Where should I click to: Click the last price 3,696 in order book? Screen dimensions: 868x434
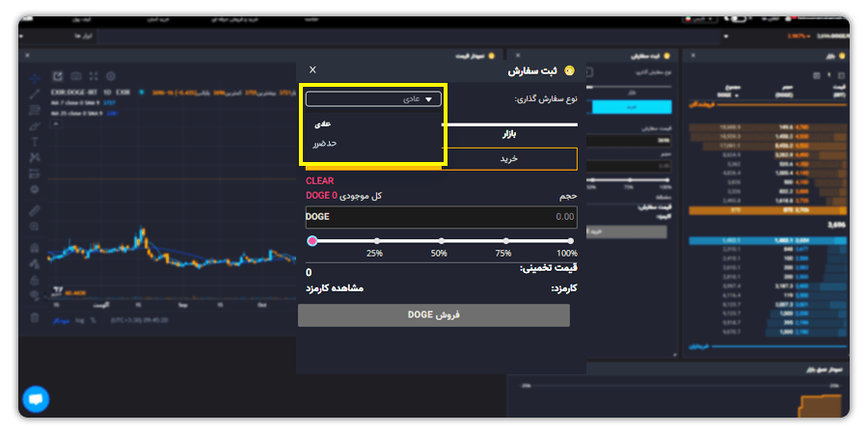[836, 226]
